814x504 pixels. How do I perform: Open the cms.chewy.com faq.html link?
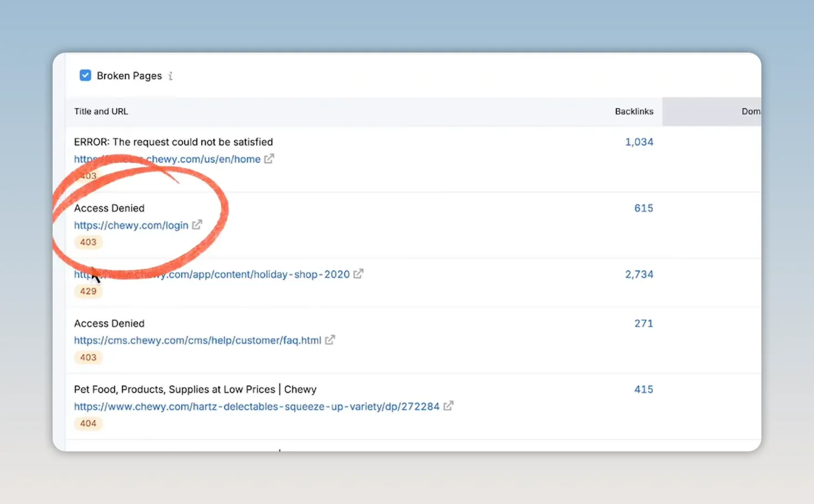(198, 341)
